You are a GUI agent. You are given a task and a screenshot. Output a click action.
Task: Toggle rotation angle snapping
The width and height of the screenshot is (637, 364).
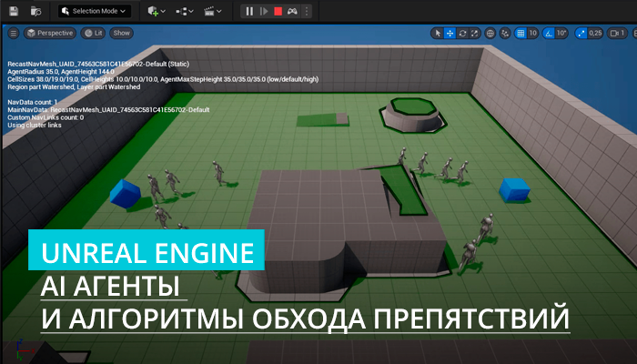549,34
